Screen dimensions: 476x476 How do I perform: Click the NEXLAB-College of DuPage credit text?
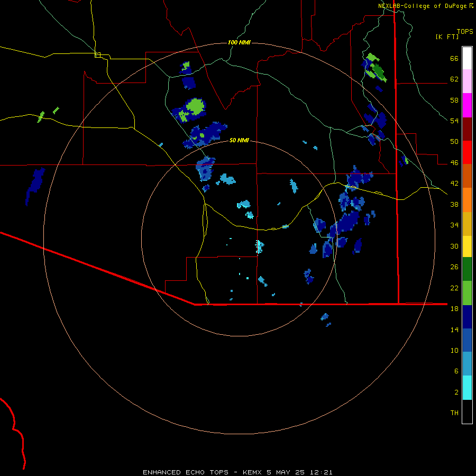pos(423,6)
